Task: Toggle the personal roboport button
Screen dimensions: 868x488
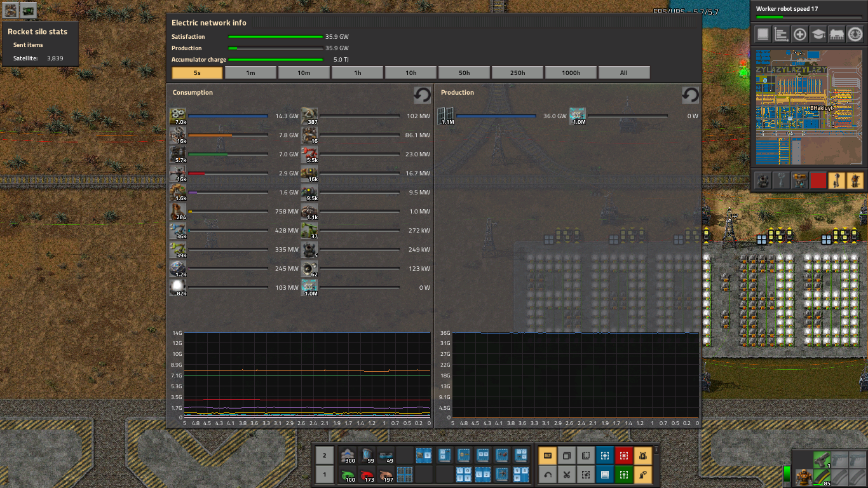Action: click(642, 455)
